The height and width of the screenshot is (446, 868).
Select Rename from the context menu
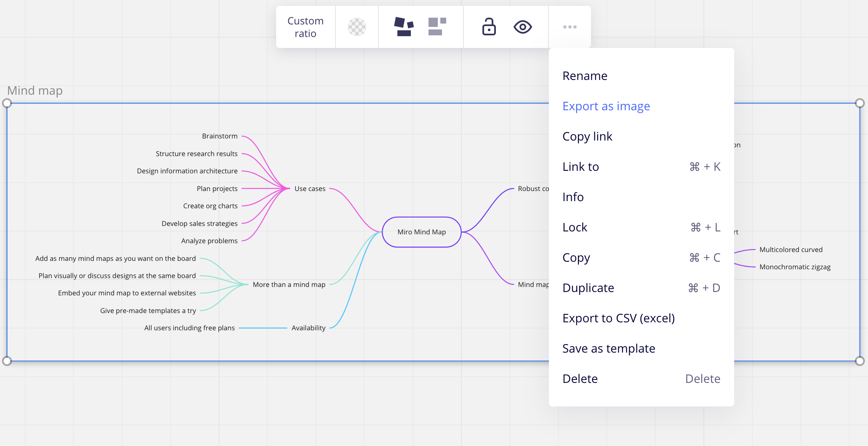[585, 76]
